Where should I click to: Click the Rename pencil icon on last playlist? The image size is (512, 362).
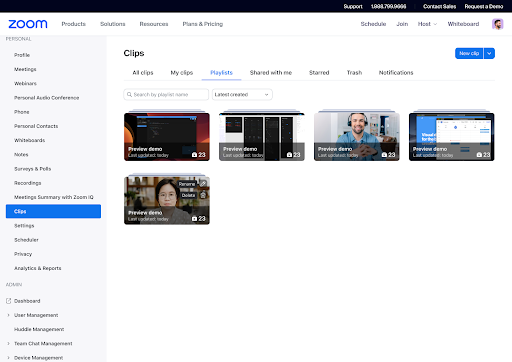coord(203,184)
